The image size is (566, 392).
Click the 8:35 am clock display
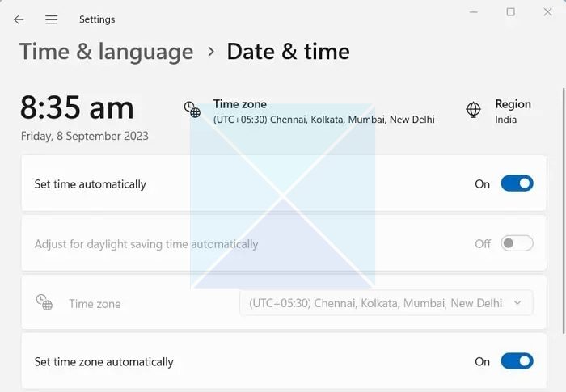pos(77,107)
